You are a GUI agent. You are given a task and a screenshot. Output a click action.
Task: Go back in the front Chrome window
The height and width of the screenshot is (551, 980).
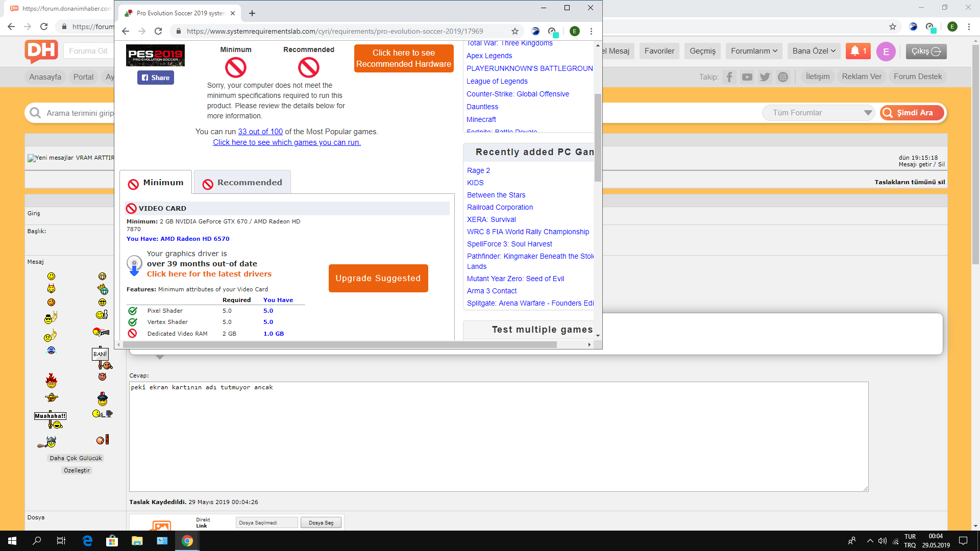tap(126, 31)
